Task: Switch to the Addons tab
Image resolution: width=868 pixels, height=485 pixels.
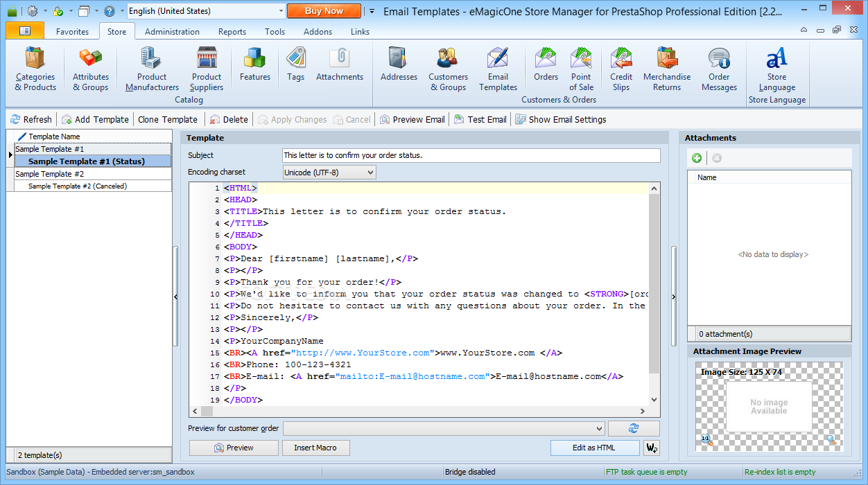Action: [318, 31]
